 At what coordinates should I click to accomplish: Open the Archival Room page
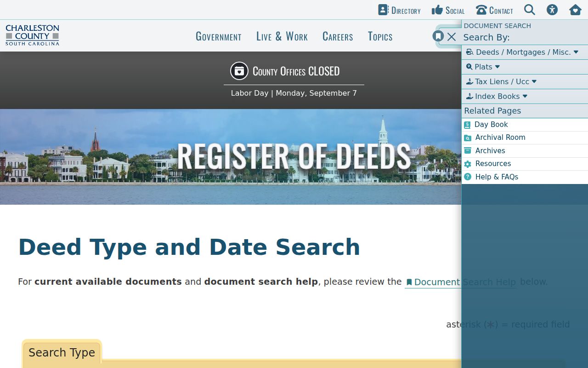pyautogui.click(x=525, y=138)
